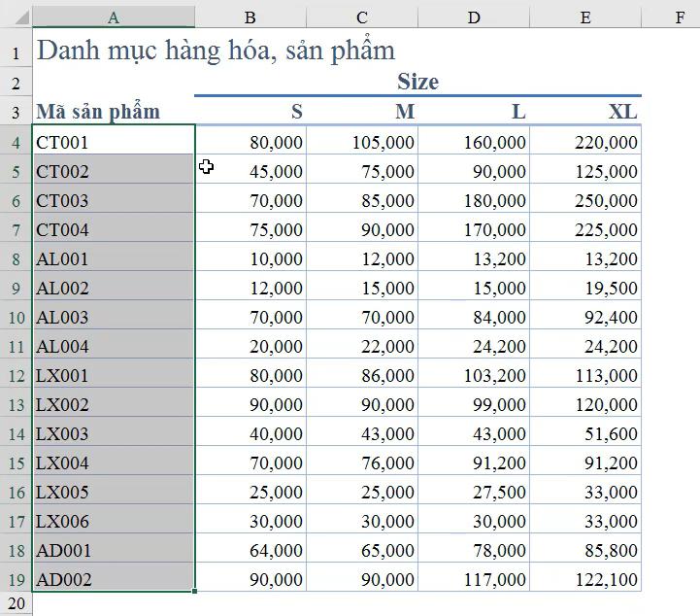
Task: Select column A header
Action: [x=114, y=17]
